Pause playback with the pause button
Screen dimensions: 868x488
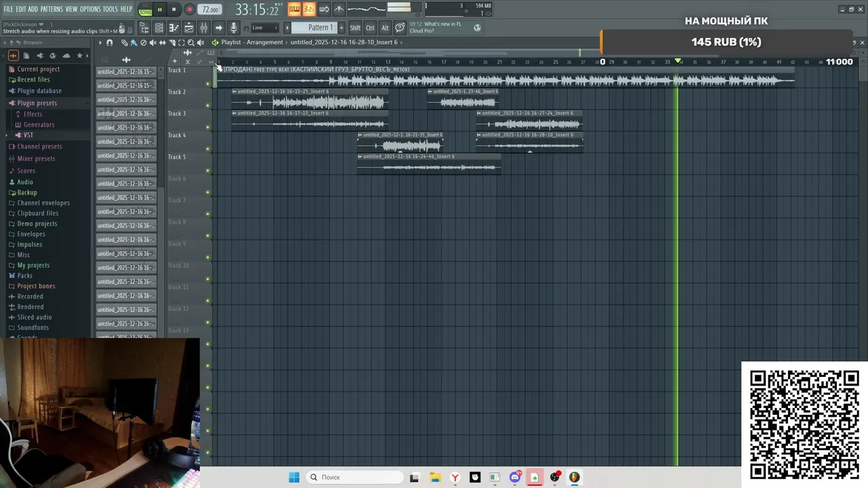(159, 9)
